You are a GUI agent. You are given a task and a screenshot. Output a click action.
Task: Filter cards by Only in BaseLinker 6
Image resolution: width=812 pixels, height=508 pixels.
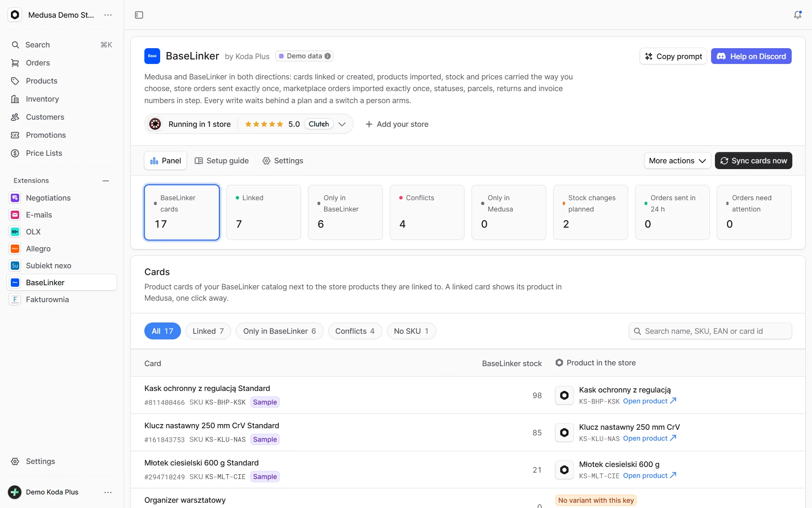[x=279, y=331]
